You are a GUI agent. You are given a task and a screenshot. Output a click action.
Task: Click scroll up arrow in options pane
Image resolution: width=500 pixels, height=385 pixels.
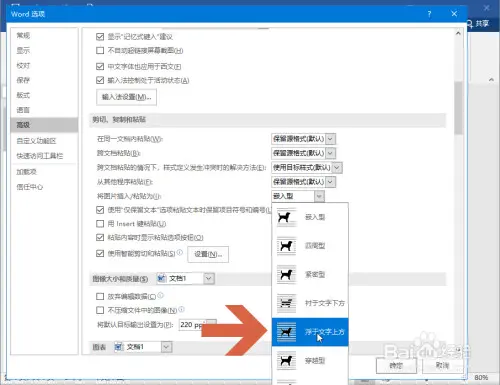pyautogui.click(x=458, y=34)
